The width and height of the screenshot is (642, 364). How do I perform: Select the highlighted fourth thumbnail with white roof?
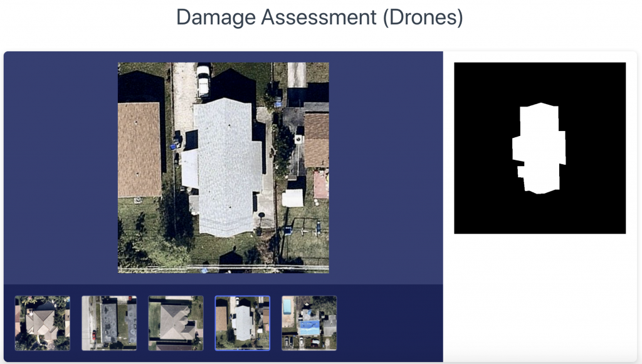[x=243, y=323]
